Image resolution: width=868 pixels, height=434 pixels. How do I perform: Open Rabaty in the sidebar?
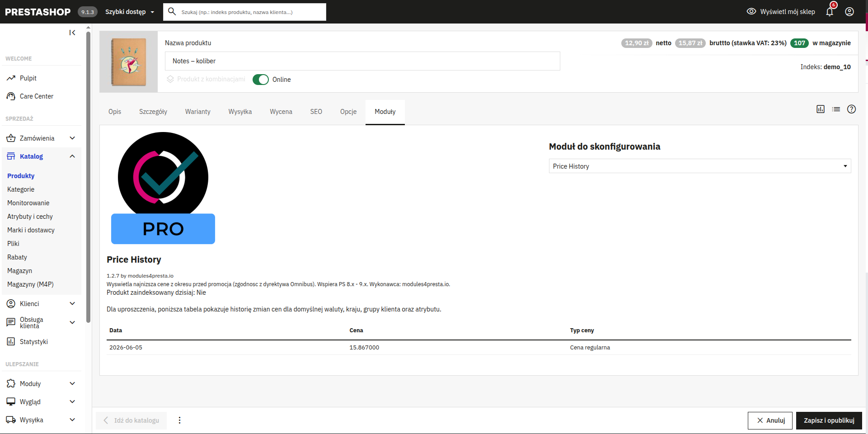tap(17, 257)
